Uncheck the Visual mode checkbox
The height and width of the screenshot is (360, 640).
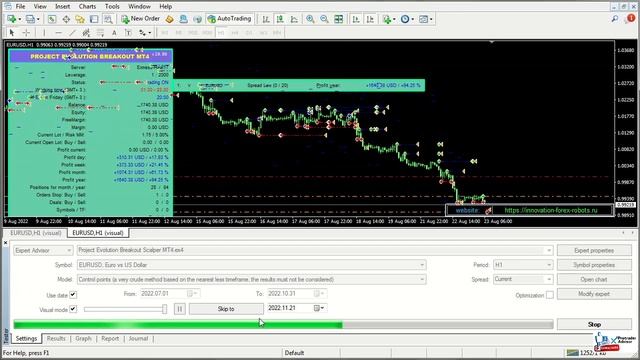click(73, 309)
